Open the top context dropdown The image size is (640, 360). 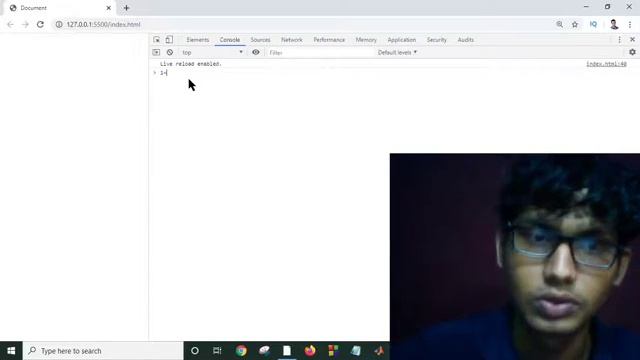coord(212,52)
